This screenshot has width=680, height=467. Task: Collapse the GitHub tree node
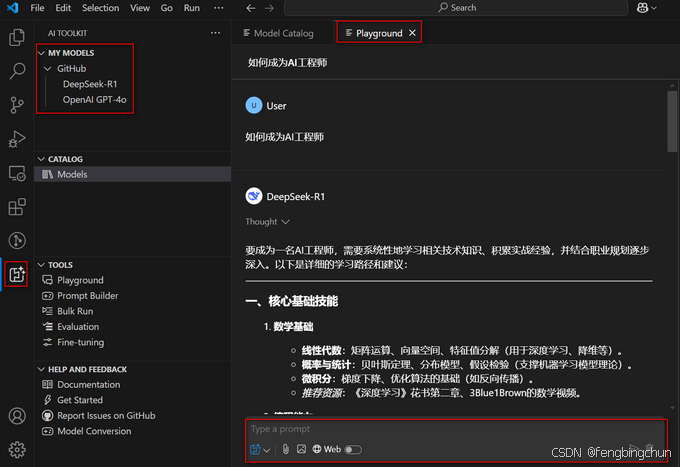48,69
